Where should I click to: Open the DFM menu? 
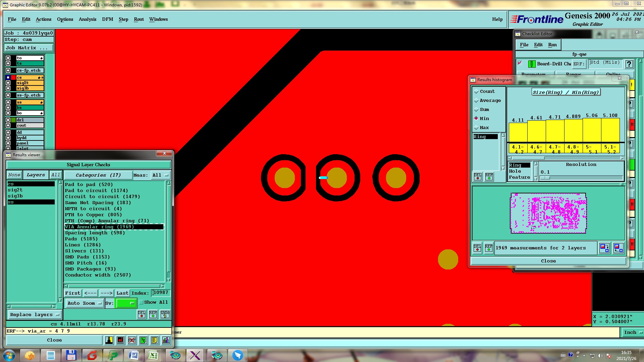(107, 19)
